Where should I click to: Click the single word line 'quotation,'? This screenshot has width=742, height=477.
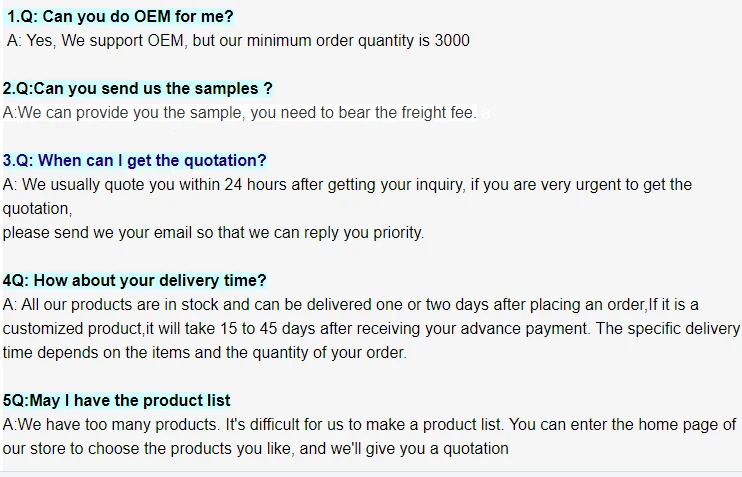pos(37,209)
